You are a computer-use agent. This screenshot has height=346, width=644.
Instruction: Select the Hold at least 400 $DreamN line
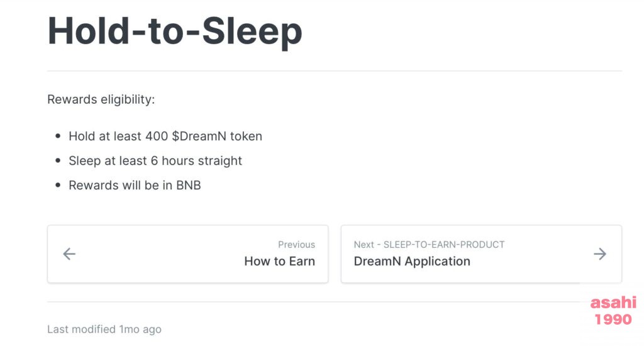click(x=165, y=136)
